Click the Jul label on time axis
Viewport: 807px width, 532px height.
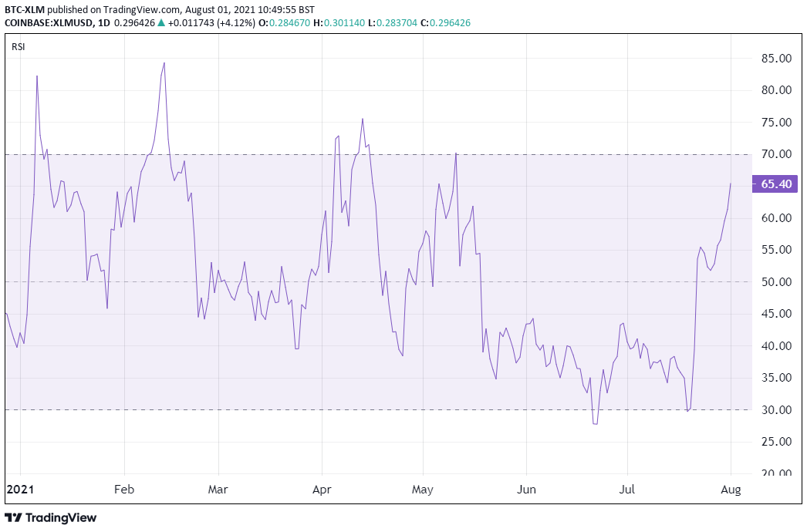coord(627,490)
